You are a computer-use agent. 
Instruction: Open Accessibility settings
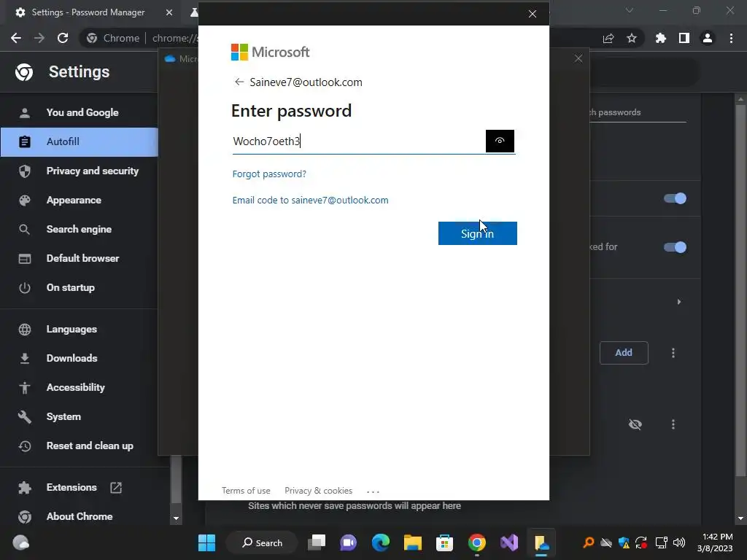point(79,387)
